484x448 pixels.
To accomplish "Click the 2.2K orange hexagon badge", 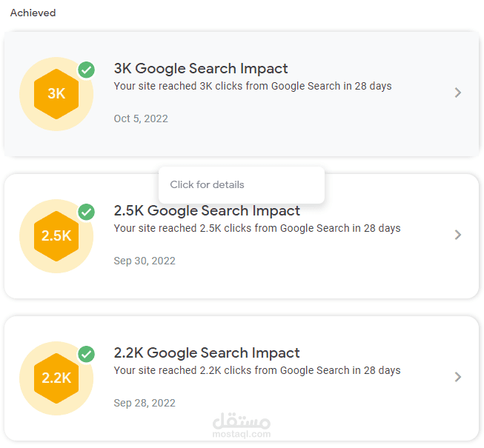I will point(56,378).
